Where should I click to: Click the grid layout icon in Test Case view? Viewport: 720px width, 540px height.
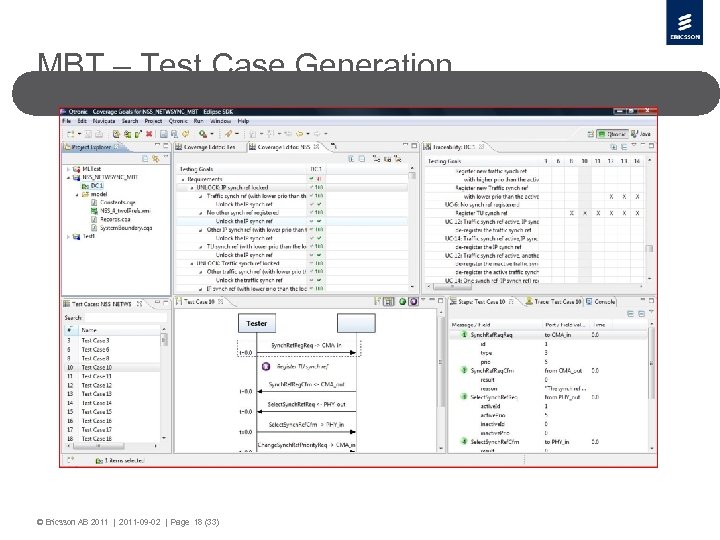pos(389,302)
